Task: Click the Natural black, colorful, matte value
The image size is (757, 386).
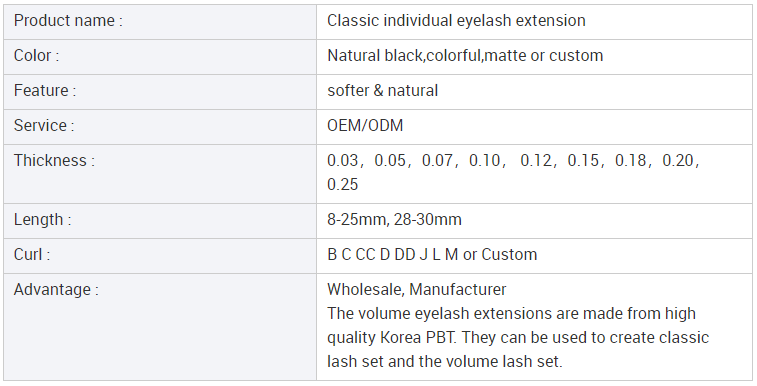Action: pyautogui.click(x=465, y=56)
